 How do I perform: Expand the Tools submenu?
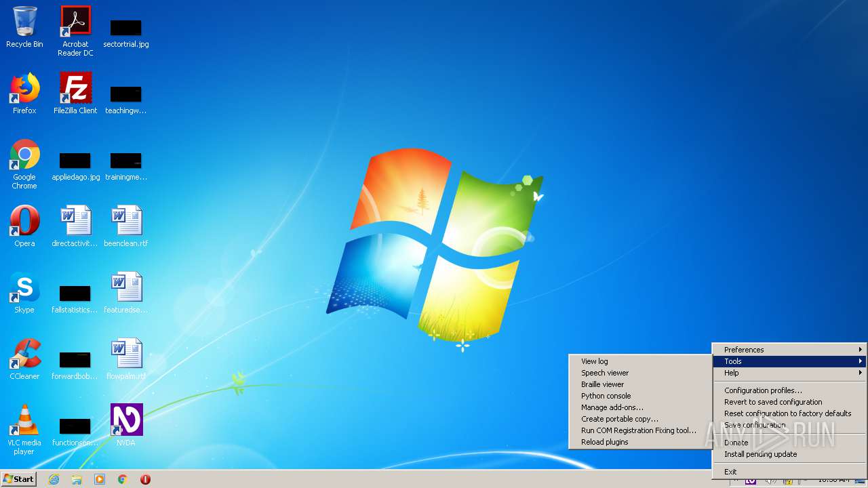point(789,361)
